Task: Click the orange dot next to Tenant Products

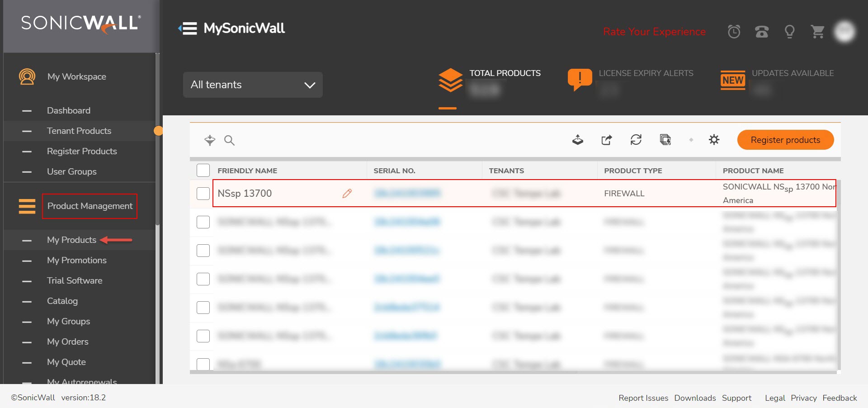Action: click(x=158, y=131)
